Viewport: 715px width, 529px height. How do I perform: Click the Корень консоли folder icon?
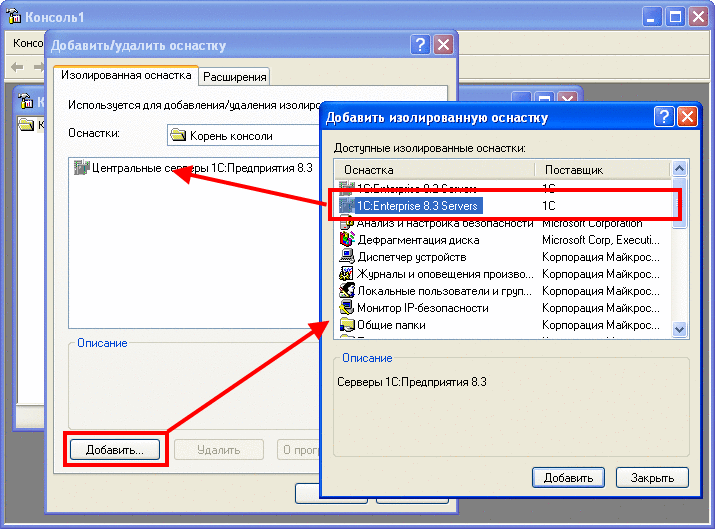(178, 135)
